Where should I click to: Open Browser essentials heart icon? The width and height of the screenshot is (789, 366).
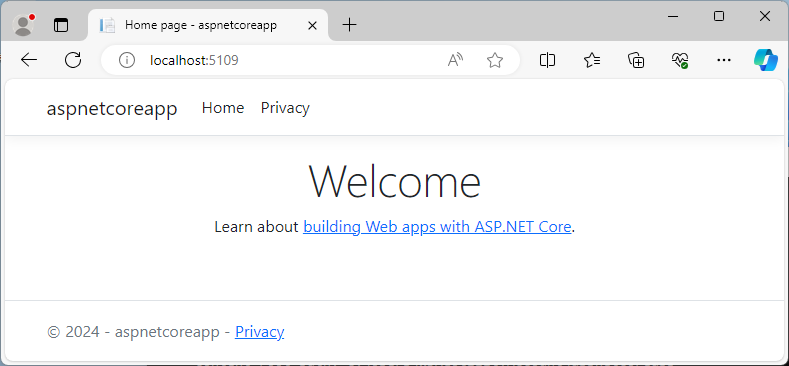click(680, 60)
